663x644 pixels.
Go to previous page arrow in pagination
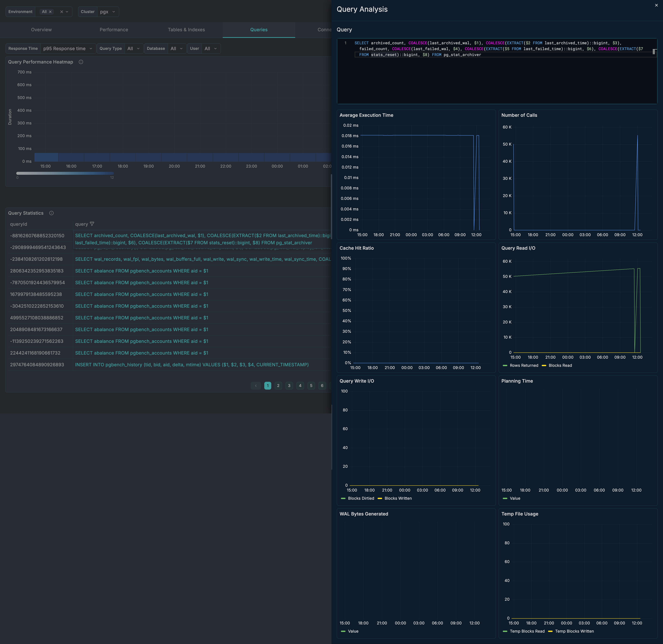pos(256,386)
